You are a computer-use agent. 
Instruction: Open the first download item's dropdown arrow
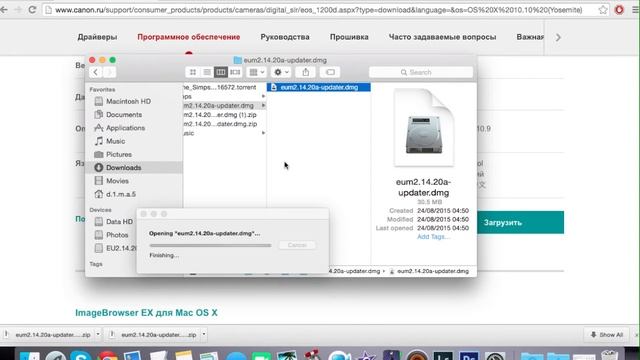pos(98,334)
